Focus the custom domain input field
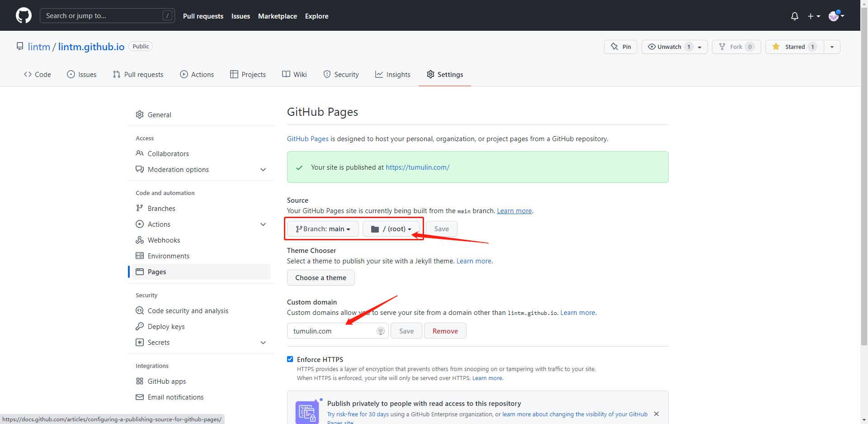 point(338,331)
